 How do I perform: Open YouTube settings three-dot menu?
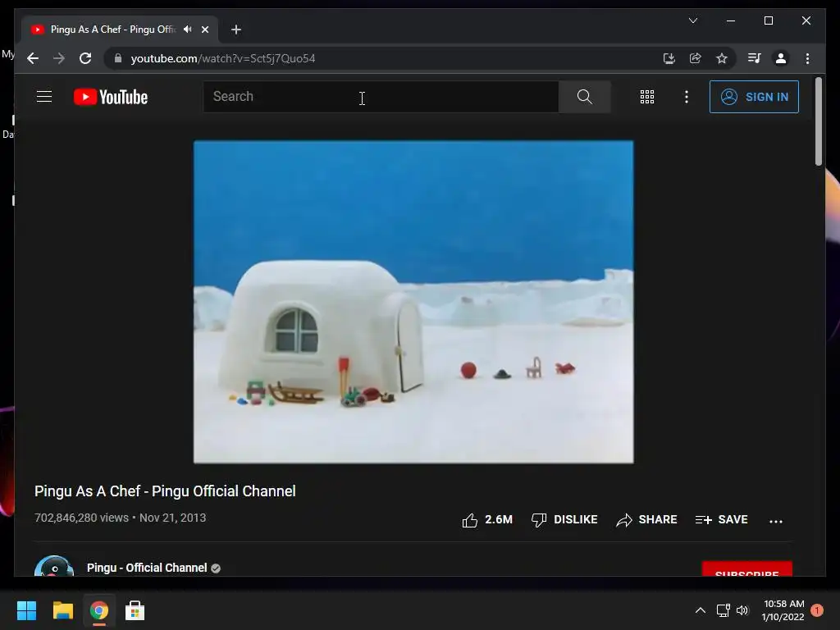pos(687,97)
